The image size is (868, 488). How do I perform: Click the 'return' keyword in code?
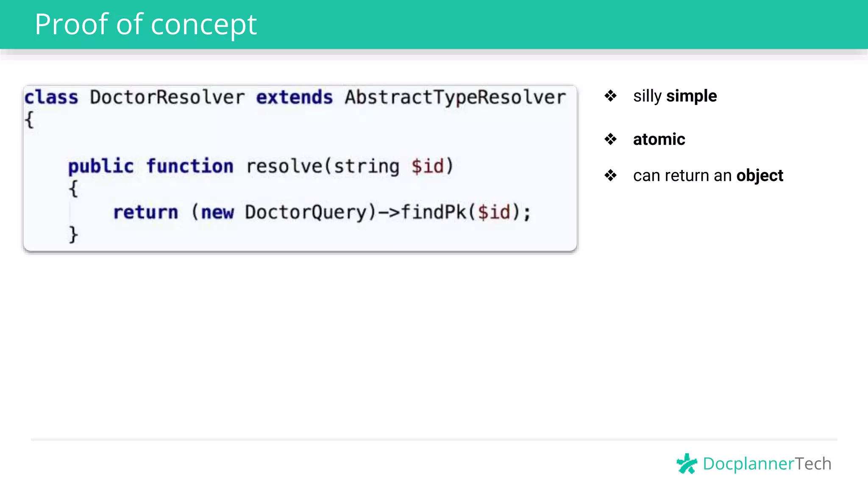pos(146,212)
